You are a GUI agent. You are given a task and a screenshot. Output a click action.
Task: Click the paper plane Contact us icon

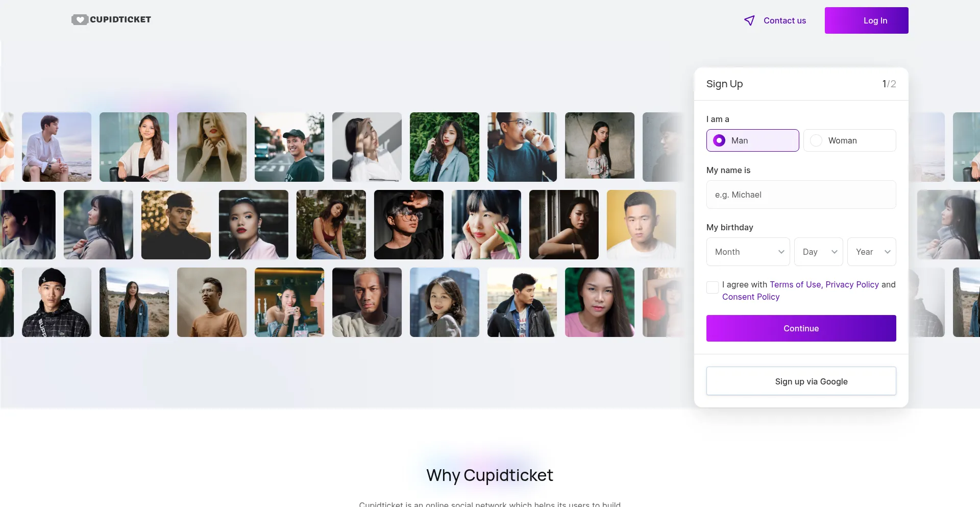(749, 20)
